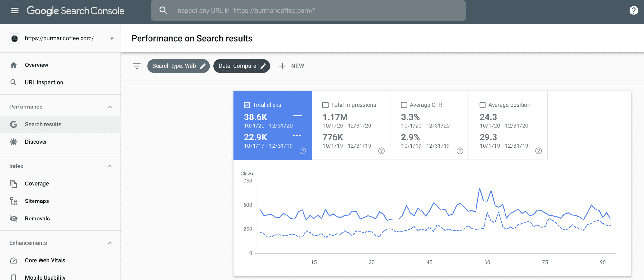Select the Average CTR metric card
The image size is (644, 280).
(x=429, y=126)
